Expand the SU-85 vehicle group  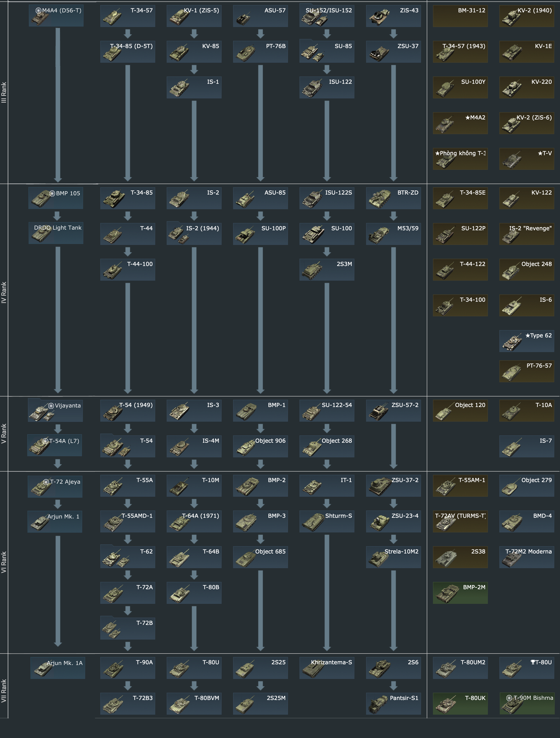point(327,51)
